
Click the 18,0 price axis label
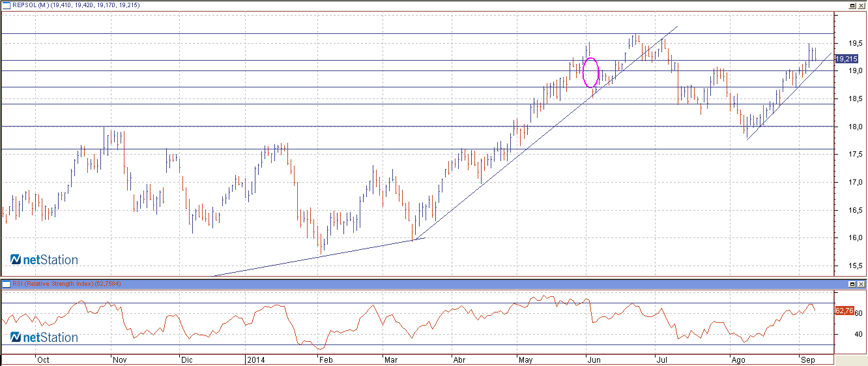click(855, 127)
